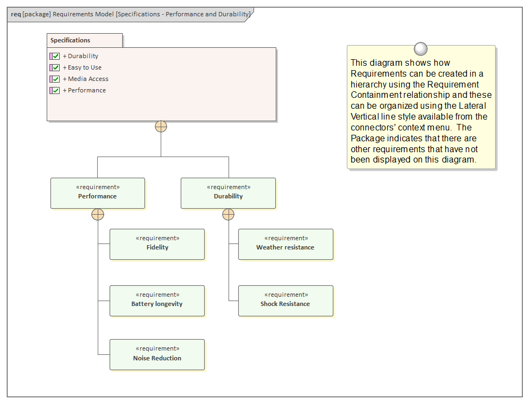Click the containment circle under Performance requirement
The image size is (532, 406).
coord(98,214)
